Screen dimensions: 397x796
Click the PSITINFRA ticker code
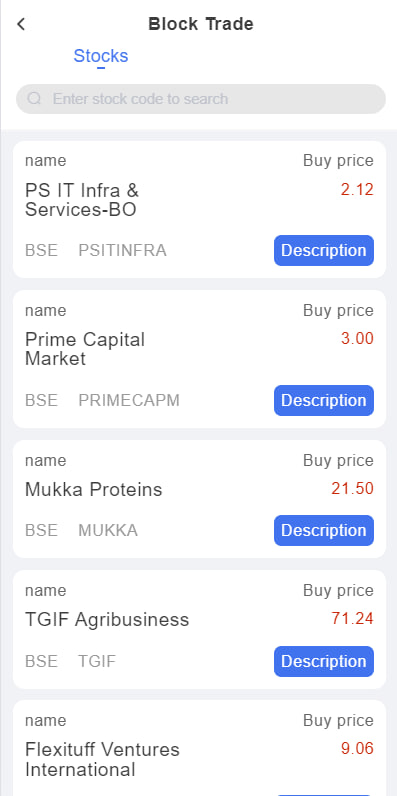(x=122, y=250)
